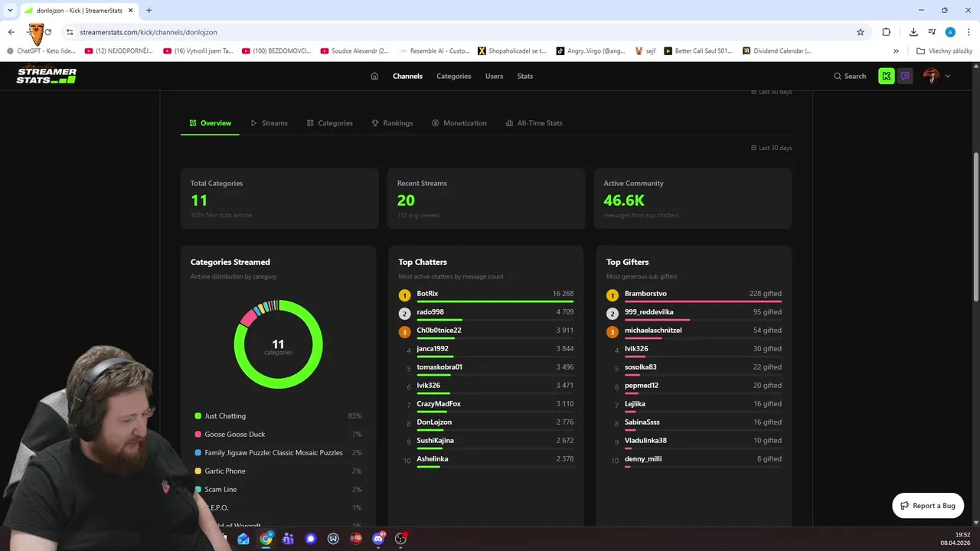Image resolution: width=980 pixels, height=551 pixels.
Task: Select the Monetization tab
Action: (x=459, y=123)
